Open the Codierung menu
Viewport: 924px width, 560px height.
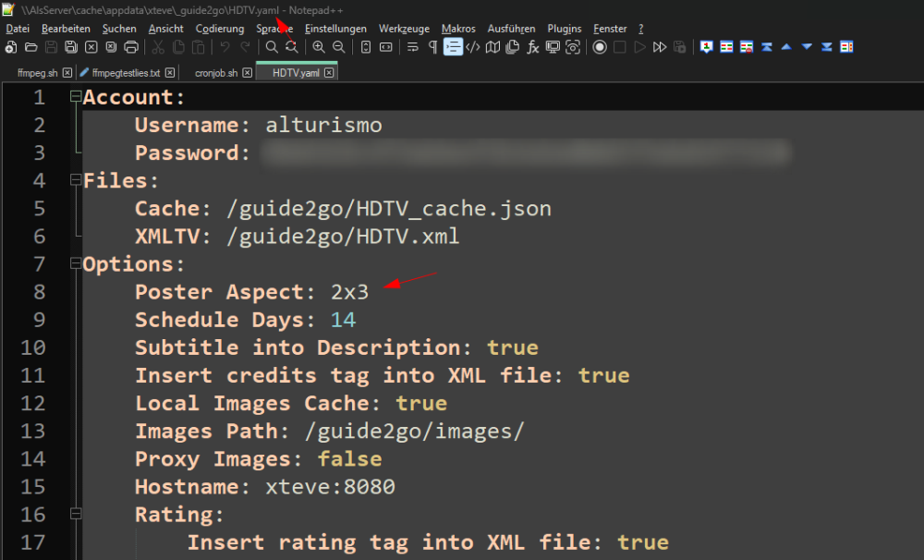220,29
